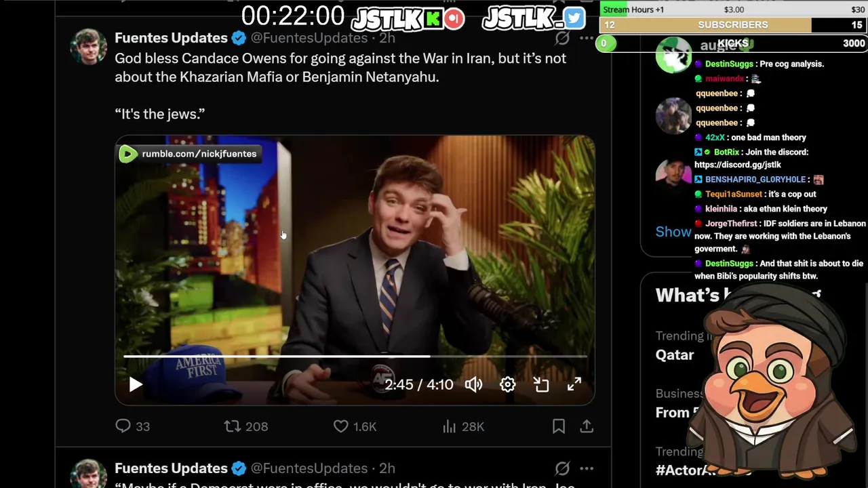
Task: Open more options on the second post
Action: click(x=587, y=468)
